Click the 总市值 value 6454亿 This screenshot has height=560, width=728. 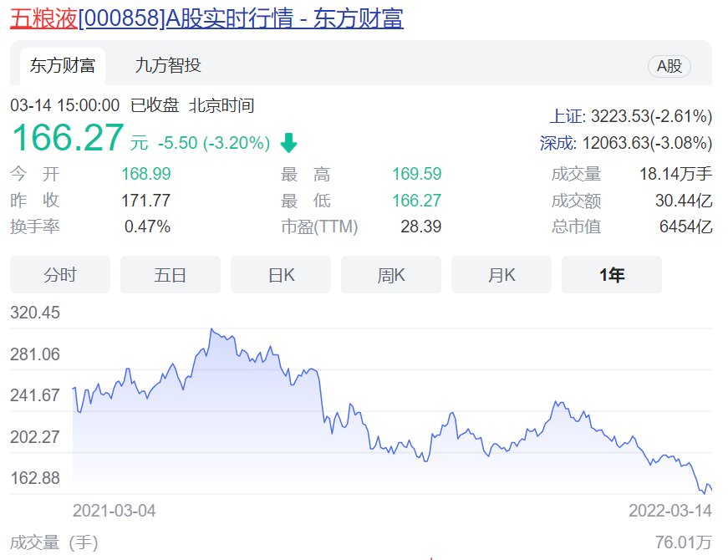click(685, 227)
